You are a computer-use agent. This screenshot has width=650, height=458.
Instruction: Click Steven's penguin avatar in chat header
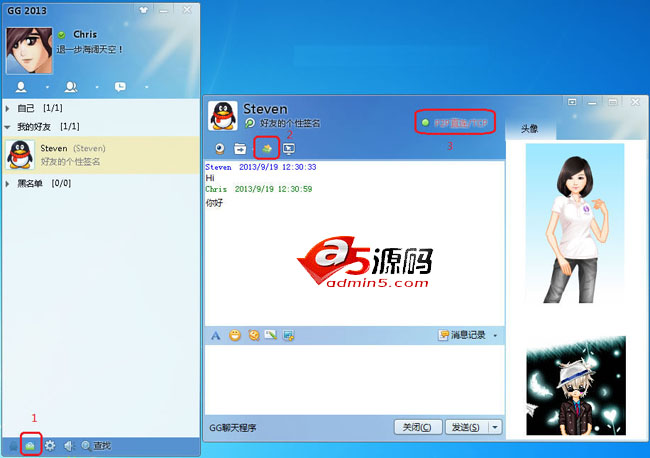click(x=223, y=116)
